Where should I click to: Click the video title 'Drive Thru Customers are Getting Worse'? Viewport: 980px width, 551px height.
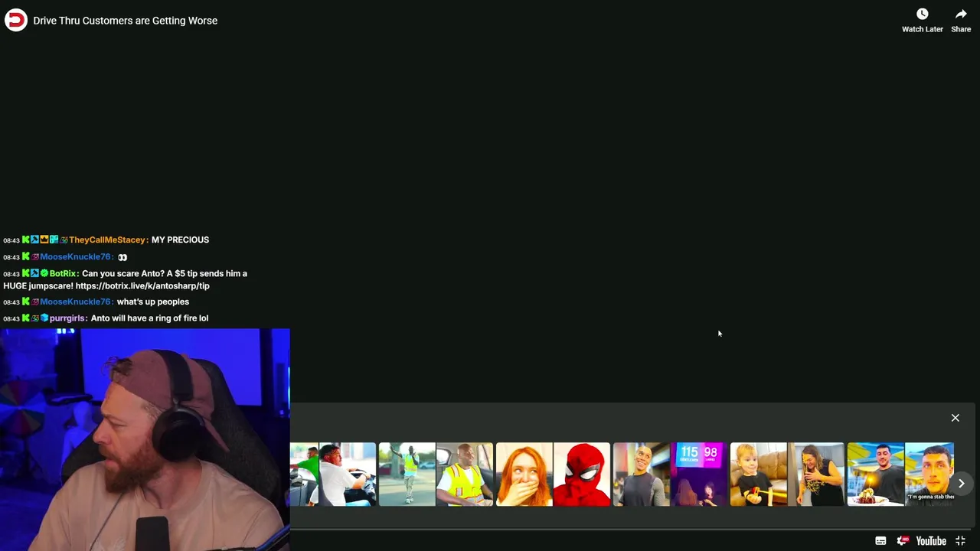pos(126,21)
